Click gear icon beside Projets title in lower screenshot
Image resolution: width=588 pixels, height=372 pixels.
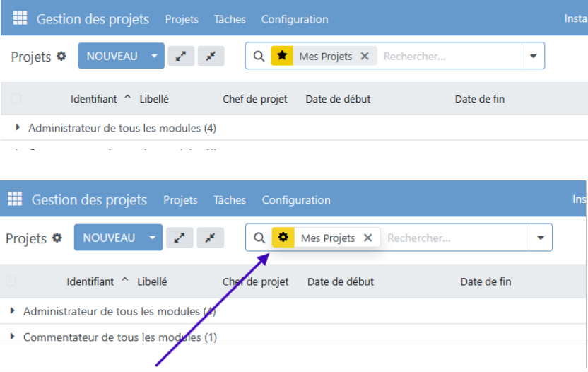[x=57, y=238]
